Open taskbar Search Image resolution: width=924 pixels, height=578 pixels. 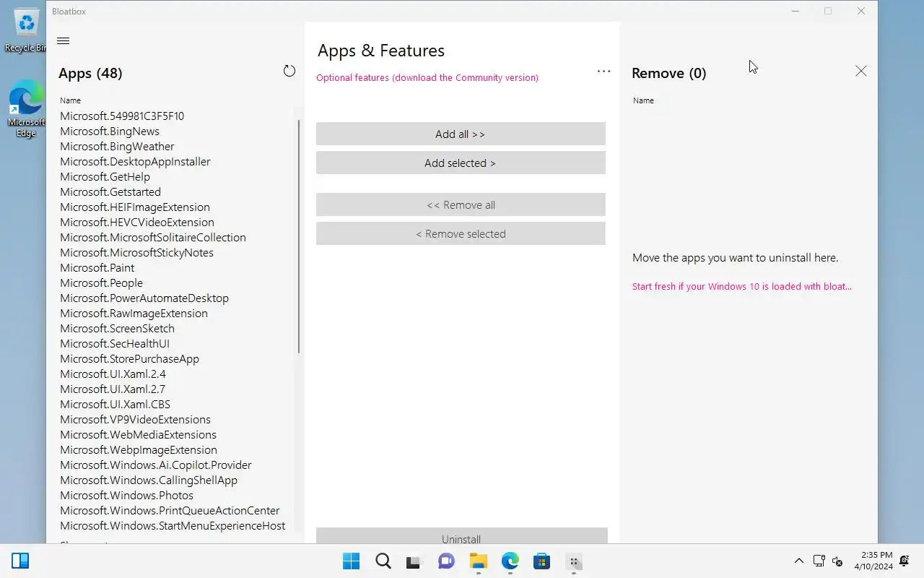click(383, 561)
